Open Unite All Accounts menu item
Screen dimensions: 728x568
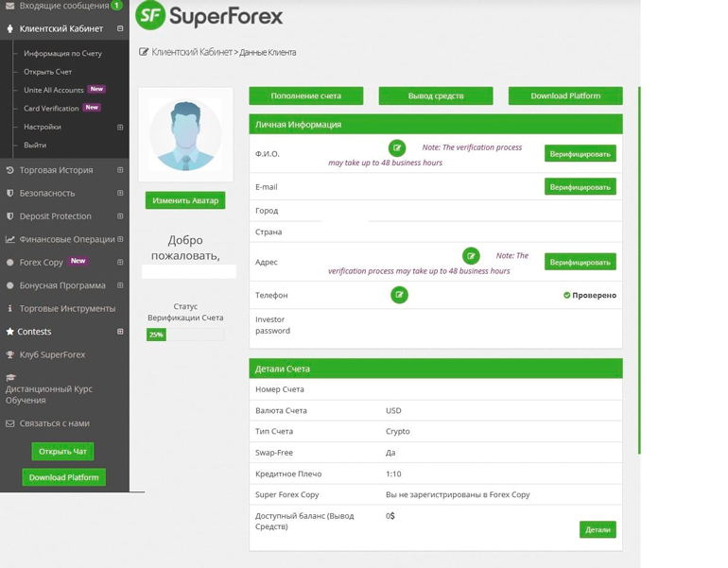(x=54, y=90)
